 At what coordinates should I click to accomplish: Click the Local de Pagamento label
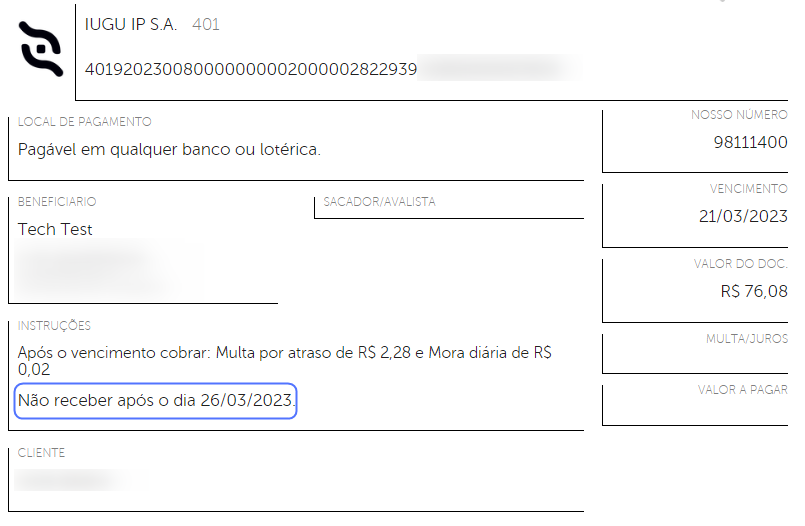(84, 122)
